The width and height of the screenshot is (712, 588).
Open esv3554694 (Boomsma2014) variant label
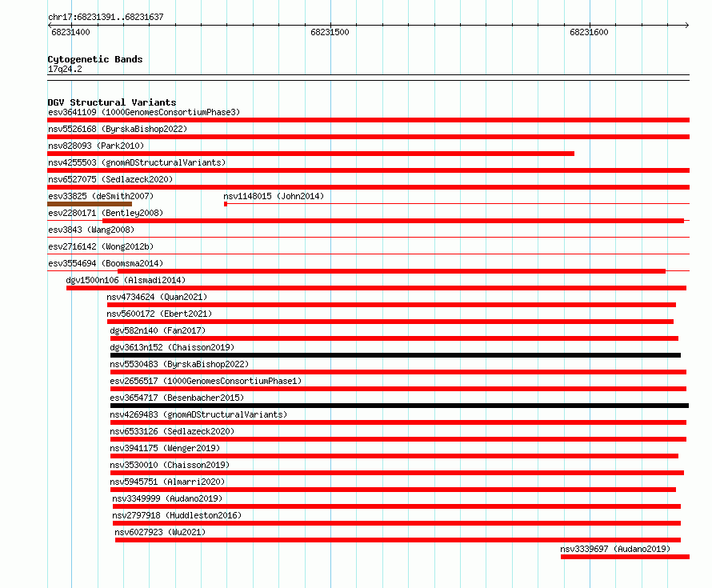[x=106, y=263]
